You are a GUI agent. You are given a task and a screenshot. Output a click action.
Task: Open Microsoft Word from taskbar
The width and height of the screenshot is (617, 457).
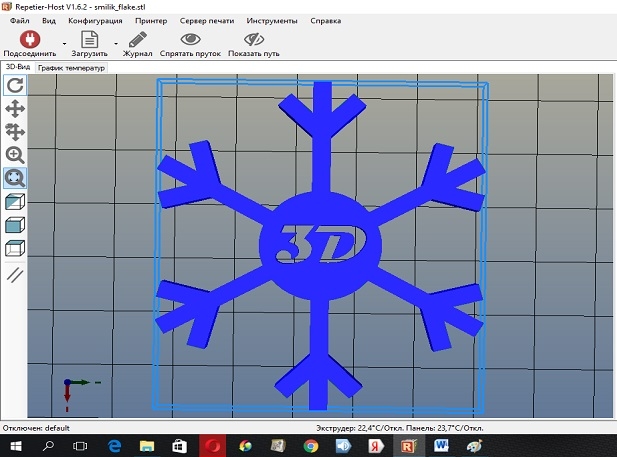pyautogui.click(x=441, y=446)
